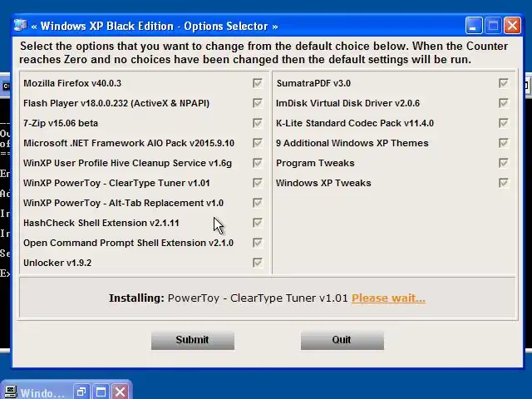Uncheck the Flash Player v18.0.0.232 checkbox
Image resolution: width=532 pixels, height=399 pixels.
pyautogui.click(x=258, y=103)
